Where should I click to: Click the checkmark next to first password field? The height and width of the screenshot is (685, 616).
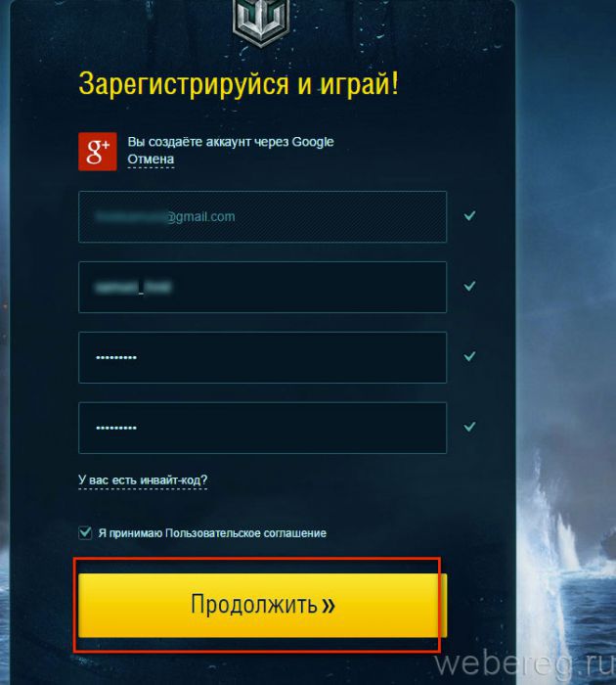[469, 356]
